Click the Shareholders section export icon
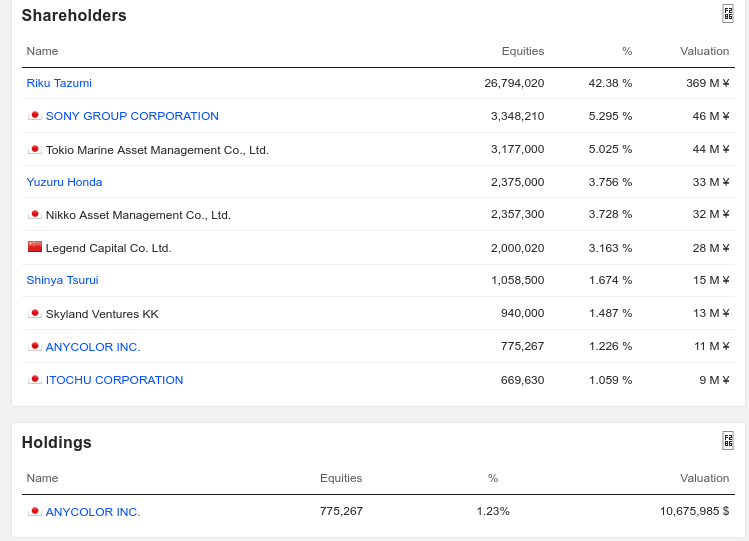Viewport: 749px width, 541px height. [x=728, y=14]
